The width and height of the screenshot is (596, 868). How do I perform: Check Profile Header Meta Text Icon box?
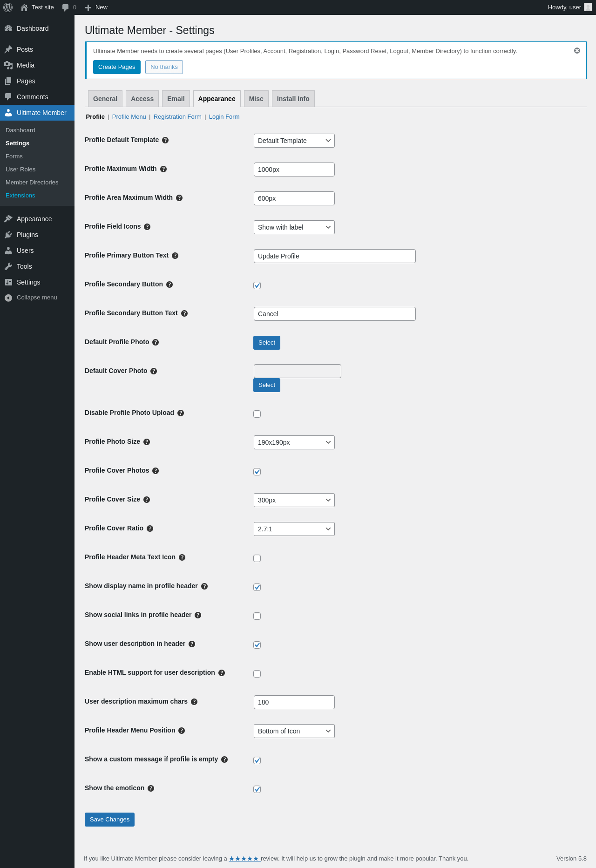click(257, 558)
